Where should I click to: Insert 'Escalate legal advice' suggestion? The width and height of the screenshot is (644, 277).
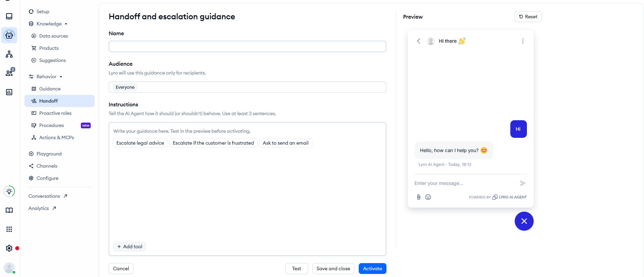point(140,143)
